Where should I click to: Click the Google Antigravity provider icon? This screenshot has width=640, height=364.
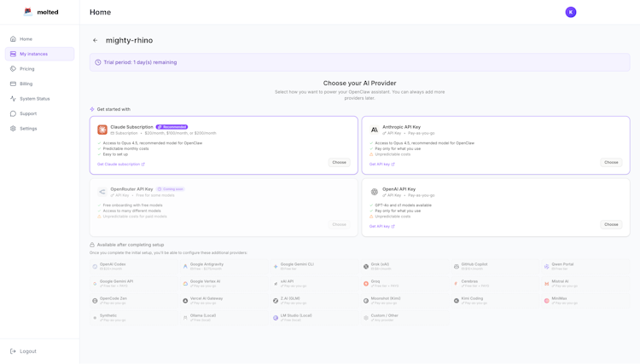tap(185, 267)
